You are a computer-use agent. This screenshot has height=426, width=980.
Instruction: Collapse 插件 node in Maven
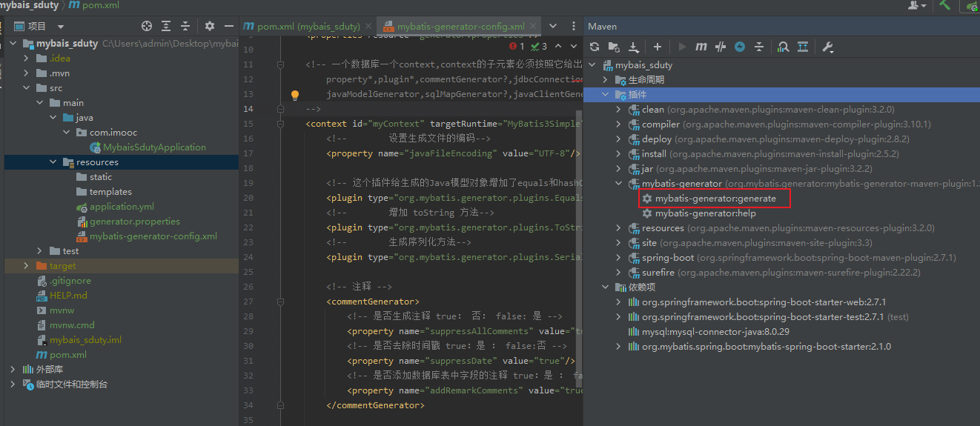coord(605,94)
